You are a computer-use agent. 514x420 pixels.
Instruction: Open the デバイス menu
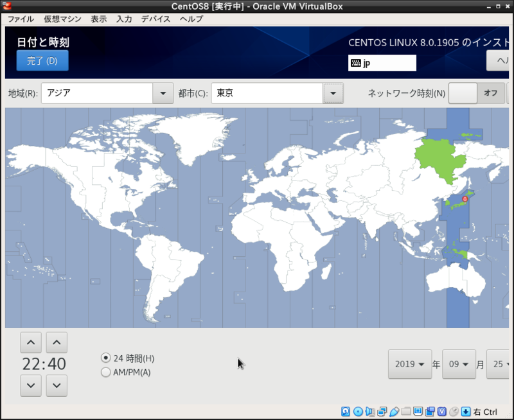[155, 19]
